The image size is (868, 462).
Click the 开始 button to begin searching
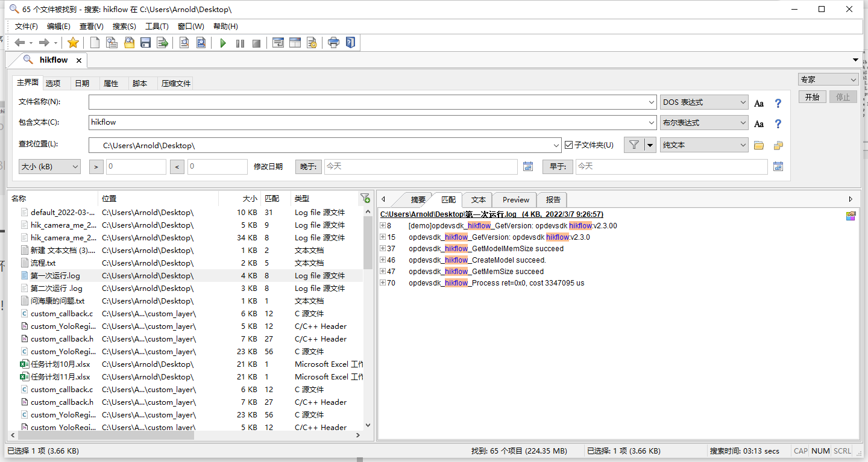[x=812, y=96]
